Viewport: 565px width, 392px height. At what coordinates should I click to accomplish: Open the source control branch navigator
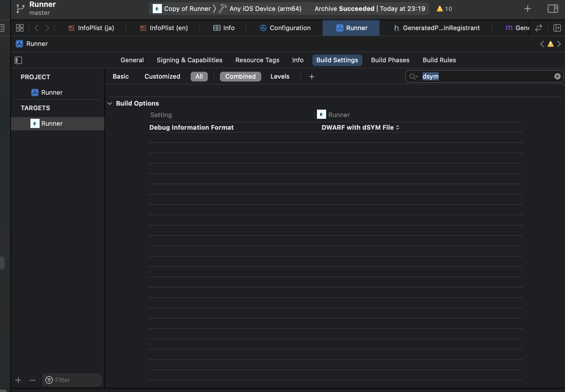click(20, 8)
